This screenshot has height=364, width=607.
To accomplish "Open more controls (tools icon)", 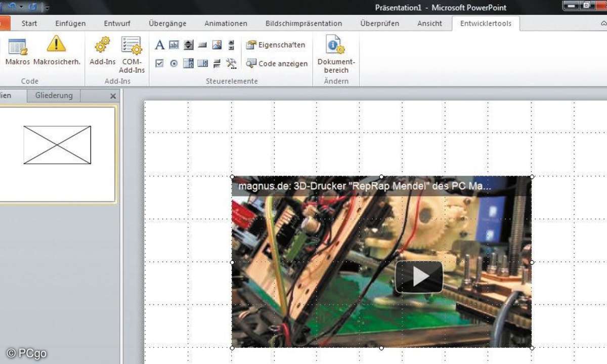I will 231,63.
